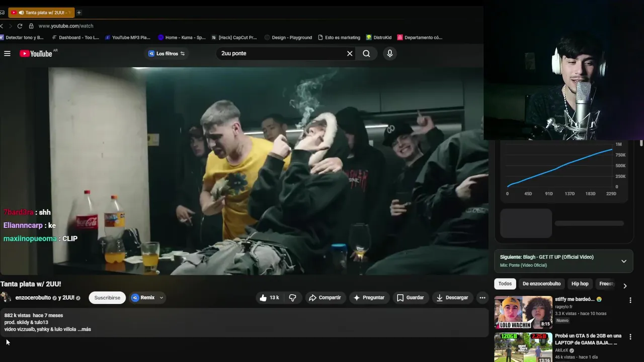644x362 pixels.
Task: Open Home - Kuma - Sp... bookmark
Action: click(182, 37)
